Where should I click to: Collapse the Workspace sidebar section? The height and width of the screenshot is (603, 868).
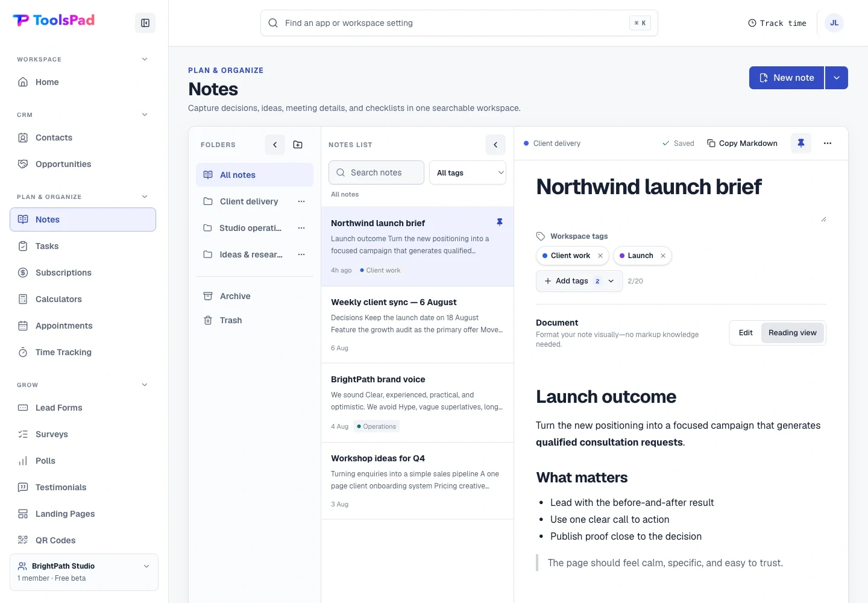click(x=145, y=59)
